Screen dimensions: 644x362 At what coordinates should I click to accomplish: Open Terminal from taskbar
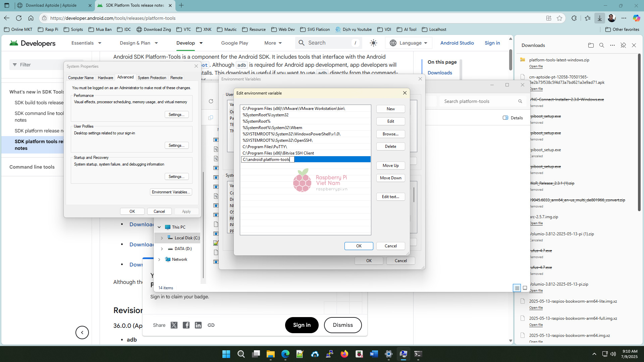coord(418,354)
